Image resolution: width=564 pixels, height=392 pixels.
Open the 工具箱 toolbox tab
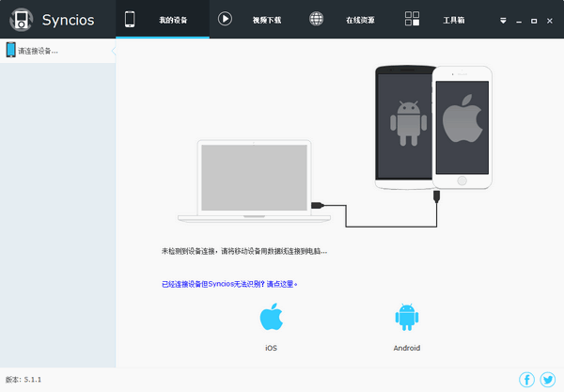coord(438,19)
